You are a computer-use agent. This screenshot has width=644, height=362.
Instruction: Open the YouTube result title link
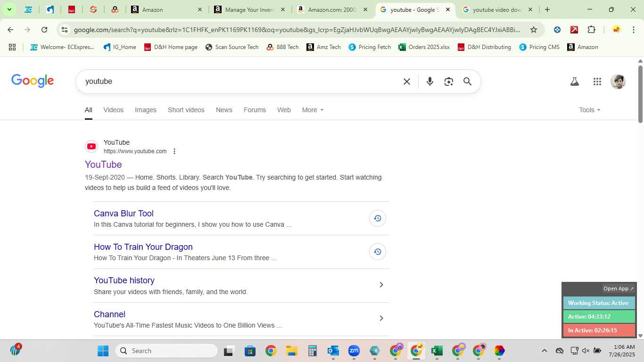(x=103, y=165)
